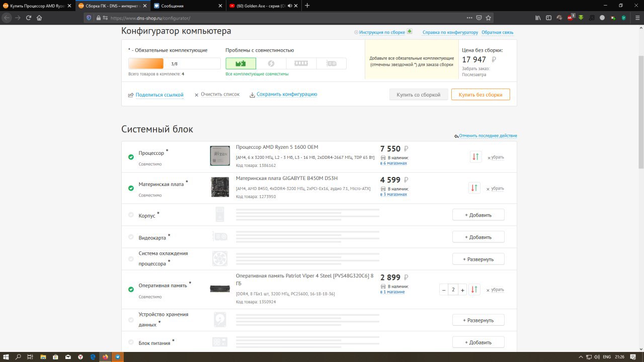Click Купить со сборкой button
644x362 pixels.
point(419,95)
